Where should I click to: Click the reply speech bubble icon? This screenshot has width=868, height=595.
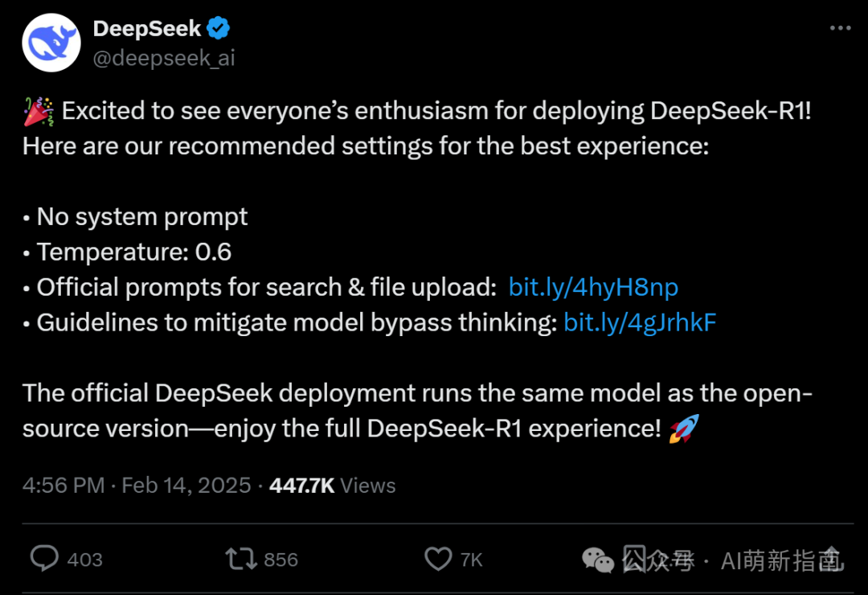pyautogui.click(x=44, y=559)
